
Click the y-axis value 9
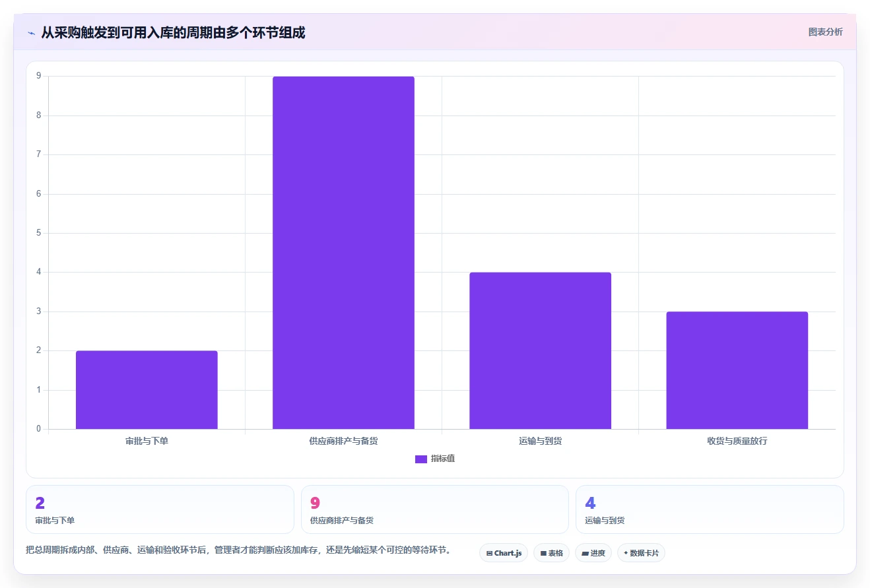click(x=38, y=76)
